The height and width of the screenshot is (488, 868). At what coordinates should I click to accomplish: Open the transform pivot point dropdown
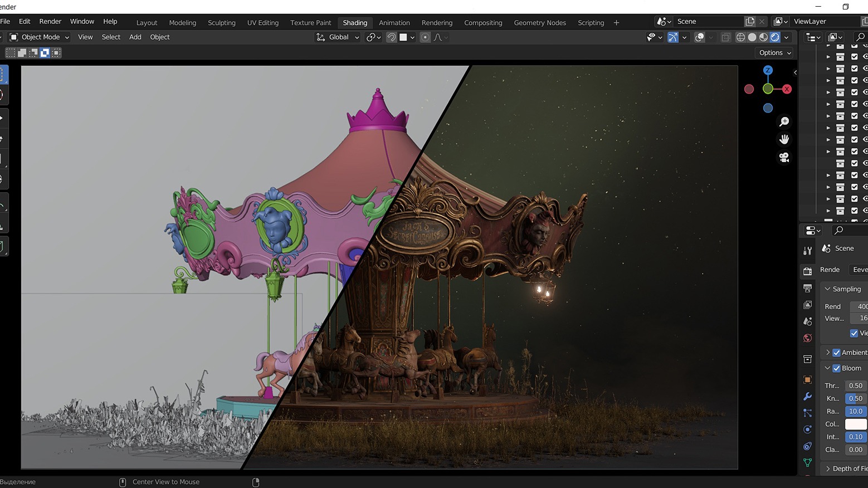pyautogui.click(x=373, y=37)
